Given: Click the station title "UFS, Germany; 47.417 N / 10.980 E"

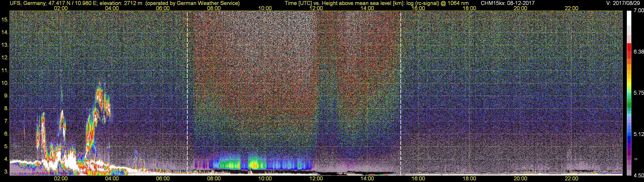Looking at the screenshot, I should coord(54,3).
